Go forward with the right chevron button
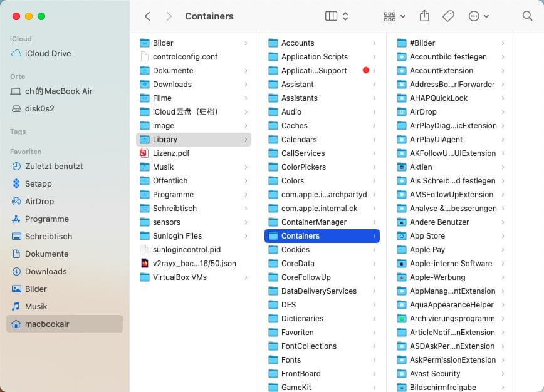Screen dimensions: 544x392 169,16
